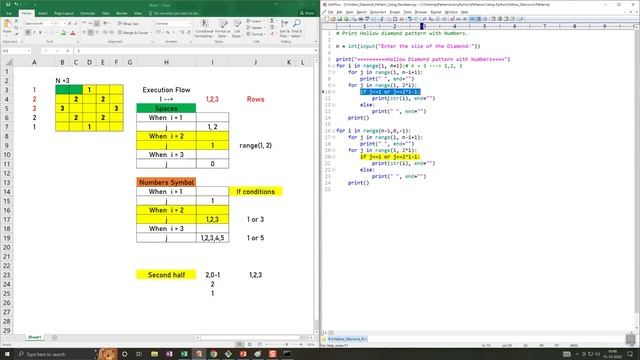Click the Save icon in Excel title bar
This screenshot has width=640, height=360.
point(8,4)
